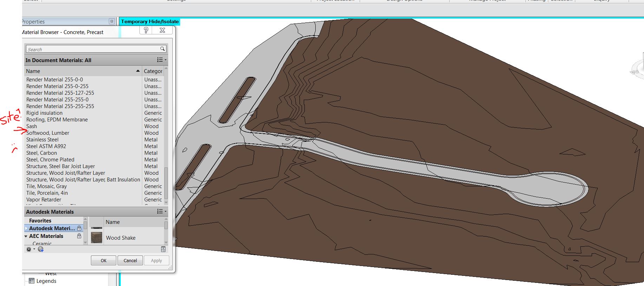Collapse the AEC Materials library tree
This screenshot has height=286, width=644.
[26, 236]
